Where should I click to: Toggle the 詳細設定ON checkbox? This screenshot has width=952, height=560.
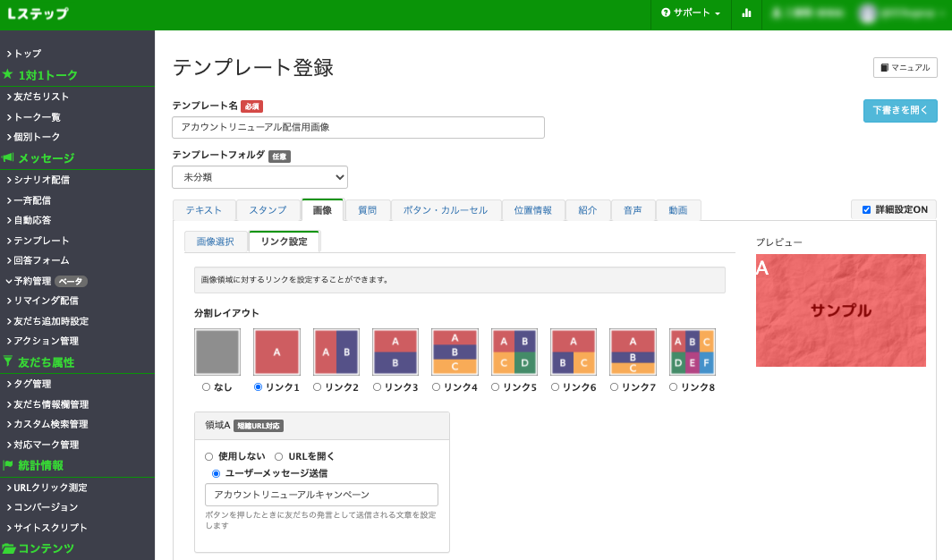click(x=866, y=210)
